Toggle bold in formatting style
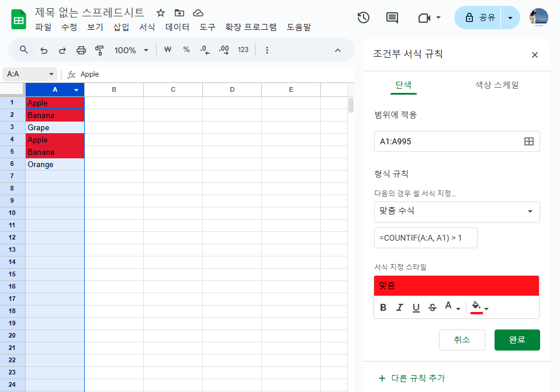This screenshot has width=560, height=392. tap(383, 307)
